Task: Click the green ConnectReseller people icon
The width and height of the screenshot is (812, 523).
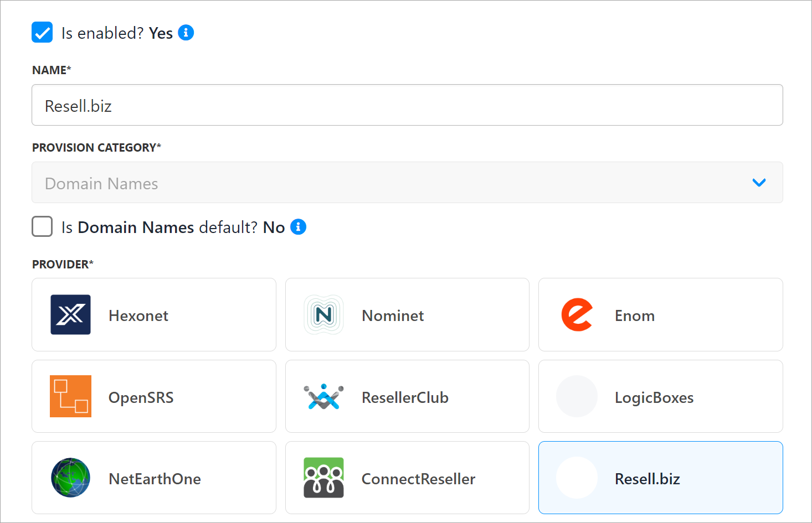Action: pyautogui.click(x=323, y=478)
